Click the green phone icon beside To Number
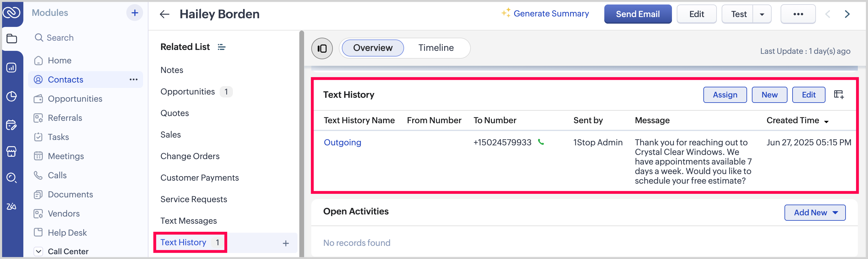Viewport: 868px width, 259px height. [541, 142]
